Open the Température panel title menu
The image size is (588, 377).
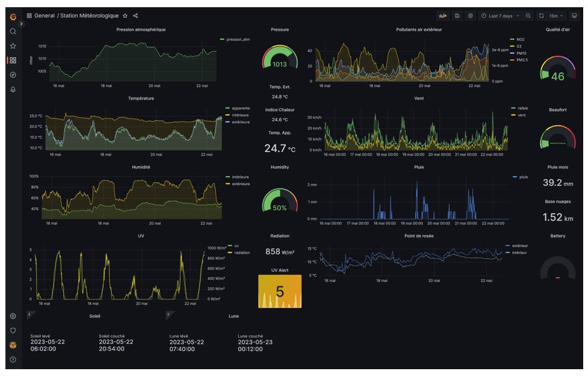coord(141,98)
